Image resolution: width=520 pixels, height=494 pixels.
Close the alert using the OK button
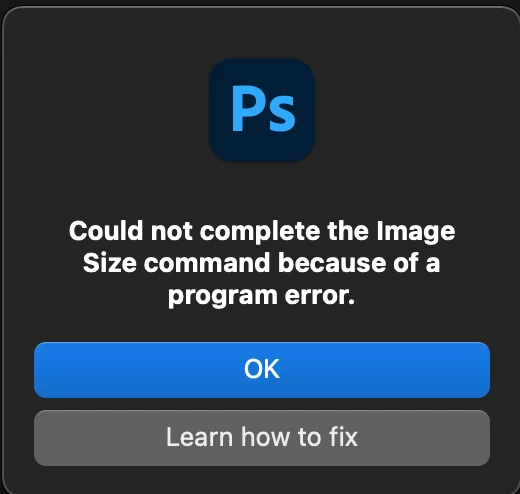coord(262,370)
